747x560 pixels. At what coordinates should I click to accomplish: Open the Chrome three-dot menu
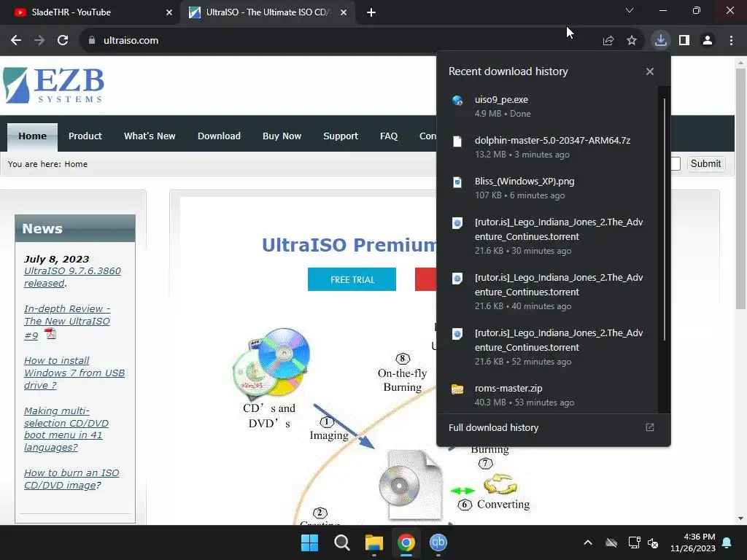(731, 41)
